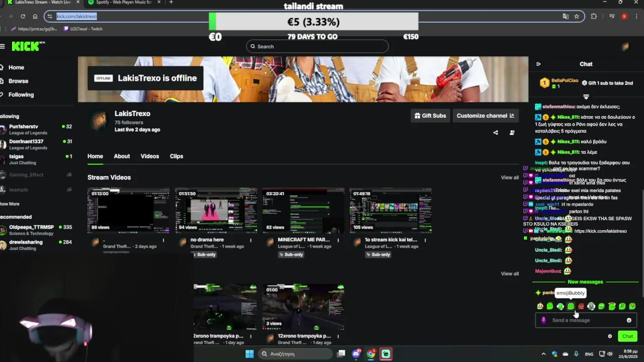
Task: Open the ENG language switcher in the tray
Action: tap(589, 354)
